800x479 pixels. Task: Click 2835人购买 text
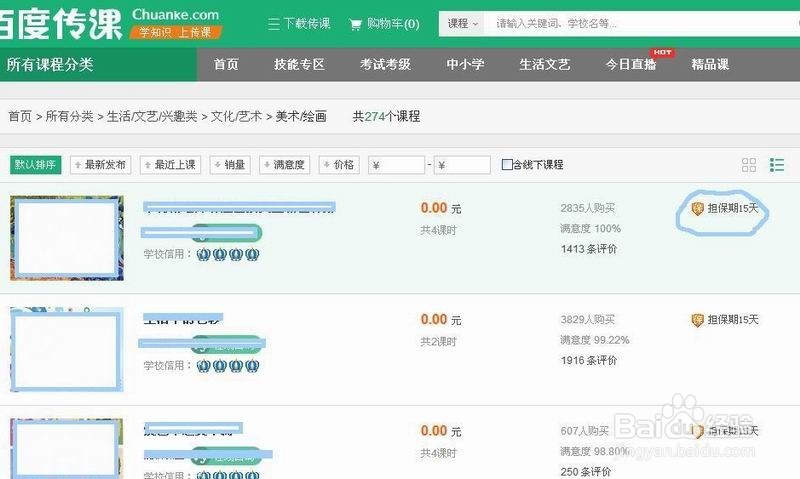point(588,208)
